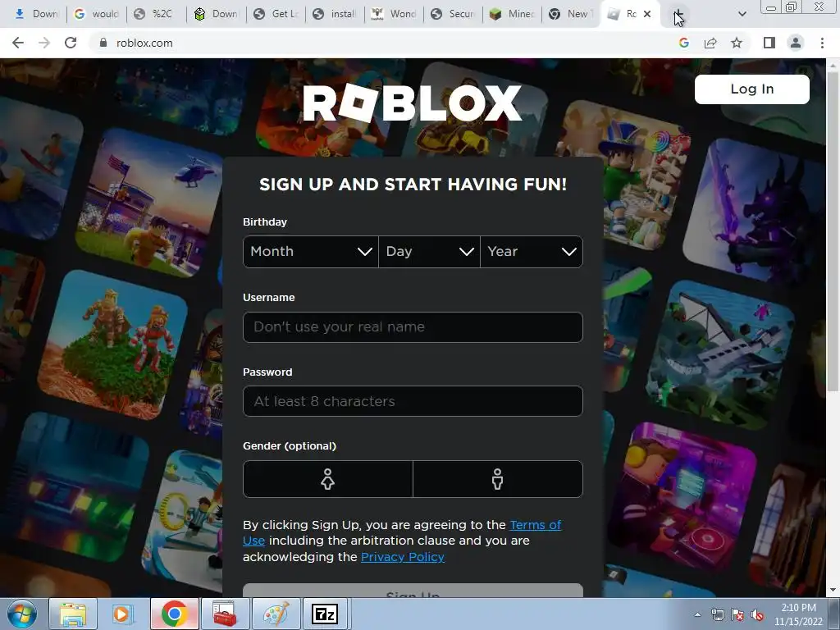Show hidden system tray icons

[x=697, y=614]
